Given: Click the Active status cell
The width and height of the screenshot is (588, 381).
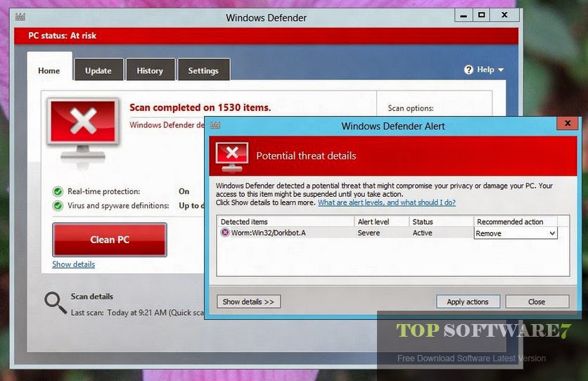Looking at the screenshot, I should 422,233.
